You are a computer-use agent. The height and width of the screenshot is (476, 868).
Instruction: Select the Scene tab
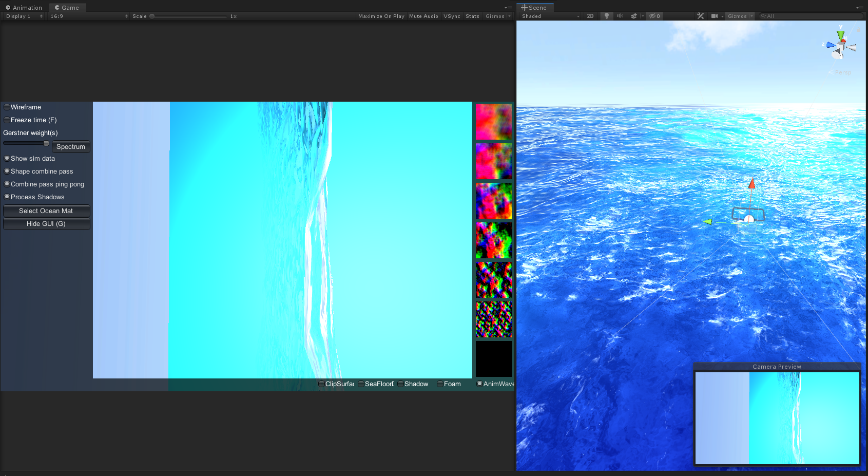click(534, 8)
